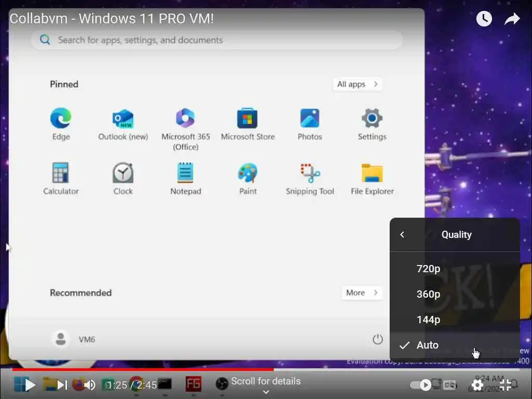532x399 pixels.
Task: Click the Watch later clock icon
Action: 484,19
